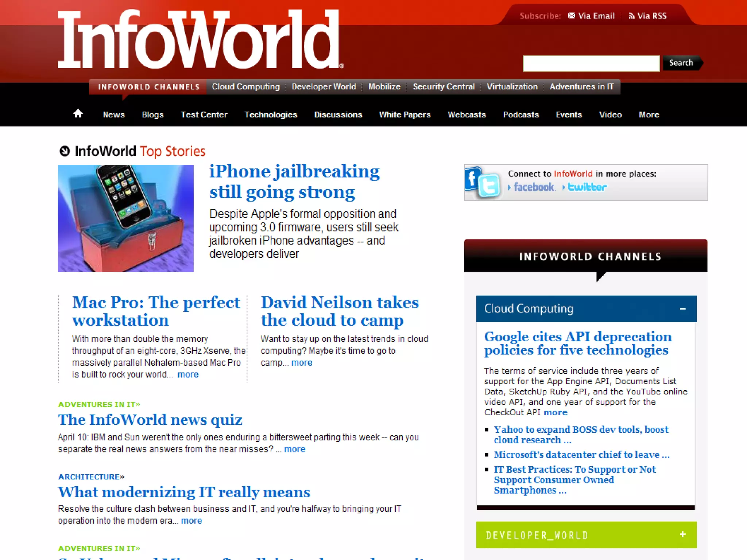Click the Via RSS feed icon

point(631,16)
